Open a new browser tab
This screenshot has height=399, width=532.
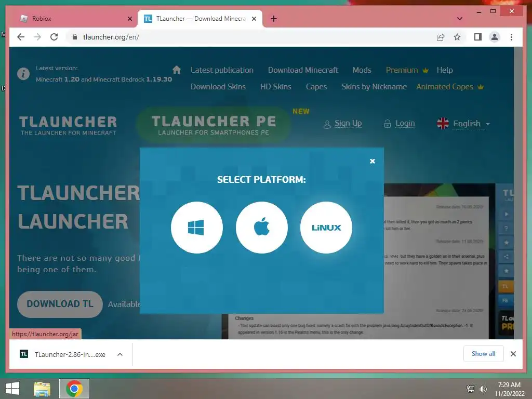click(273, 19)
